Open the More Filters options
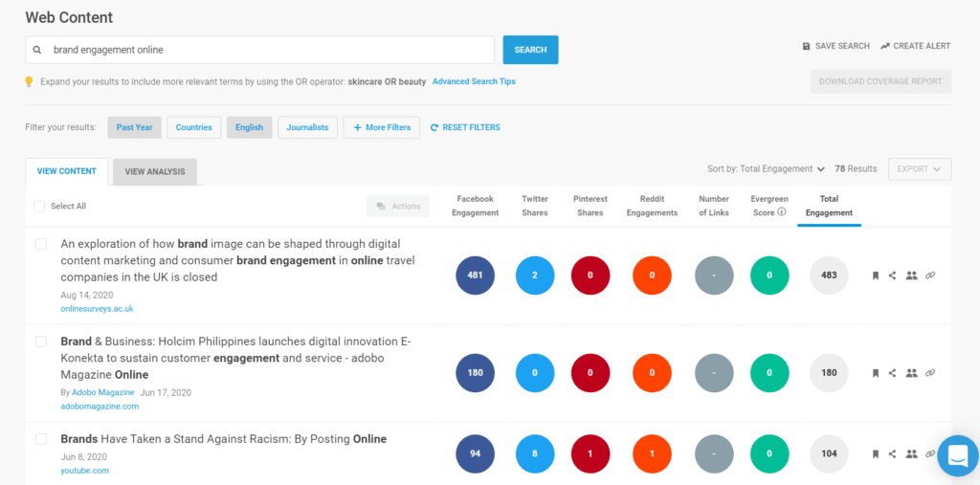Screen dimensions: 980x485 381,127
